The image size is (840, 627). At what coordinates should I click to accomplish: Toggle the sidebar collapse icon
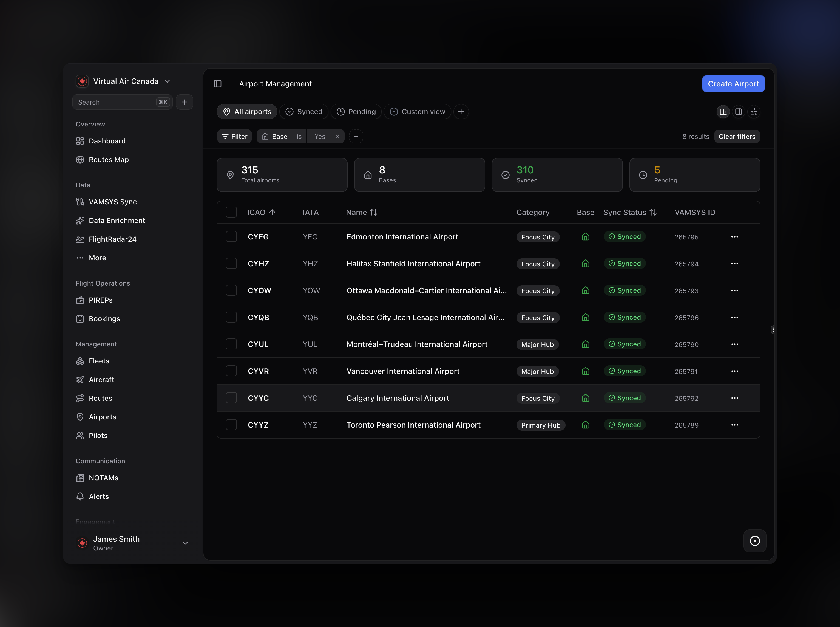click(218, 84)
